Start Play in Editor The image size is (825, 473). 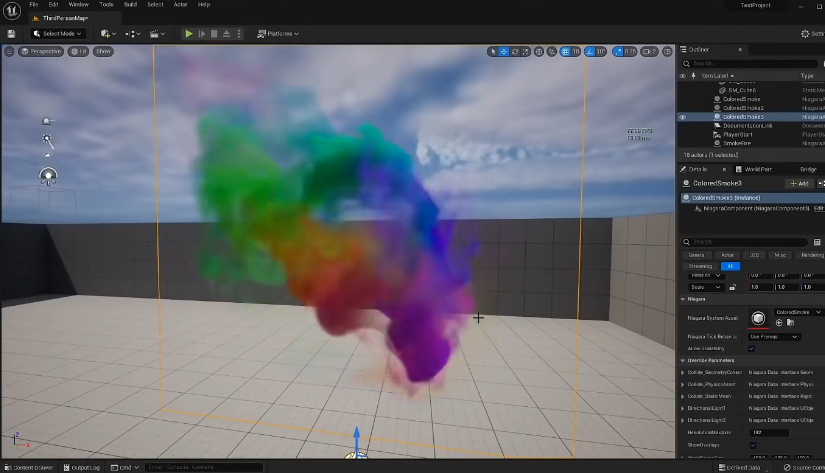click(x=188, y=34)
